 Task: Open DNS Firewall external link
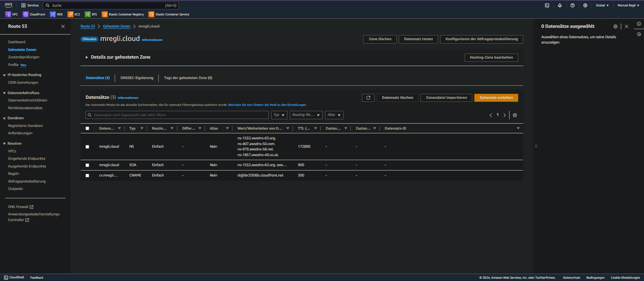tap(21, 207)
